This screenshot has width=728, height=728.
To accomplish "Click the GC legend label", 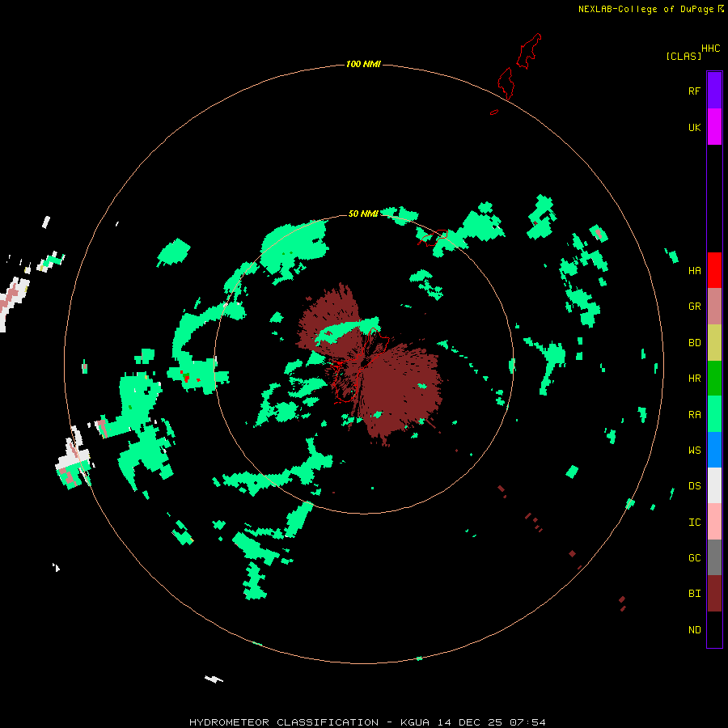I will pos(694,557).
